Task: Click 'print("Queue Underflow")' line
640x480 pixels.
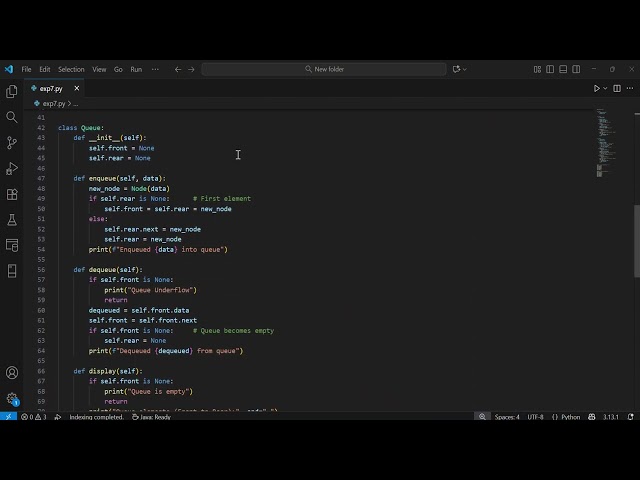Action: coord(151,290)
